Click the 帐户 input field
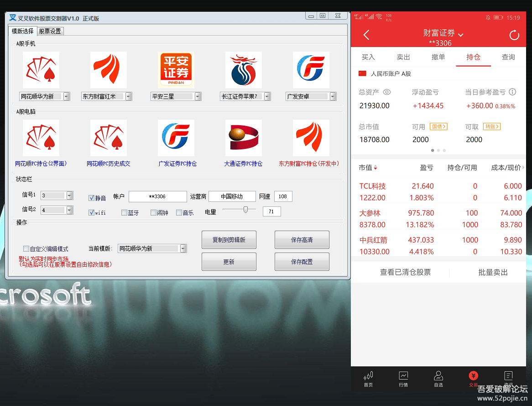 [158, 196]
